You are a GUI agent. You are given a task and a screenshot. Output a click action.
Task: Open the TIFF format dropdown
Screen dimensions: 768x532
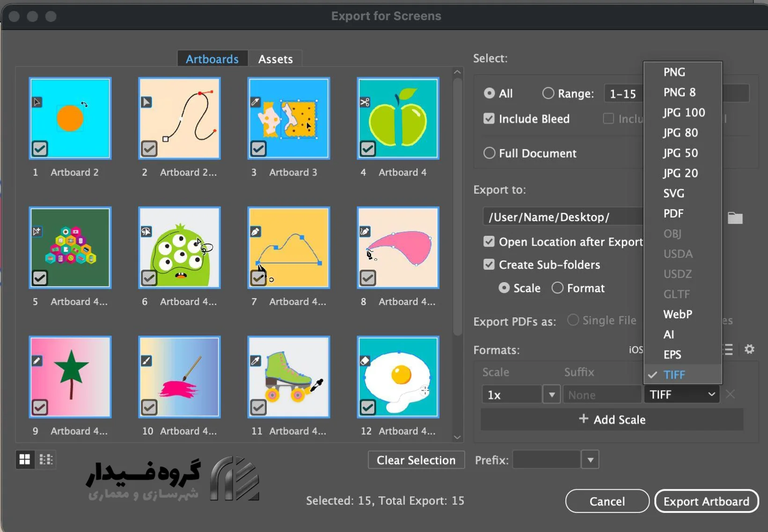681,394
